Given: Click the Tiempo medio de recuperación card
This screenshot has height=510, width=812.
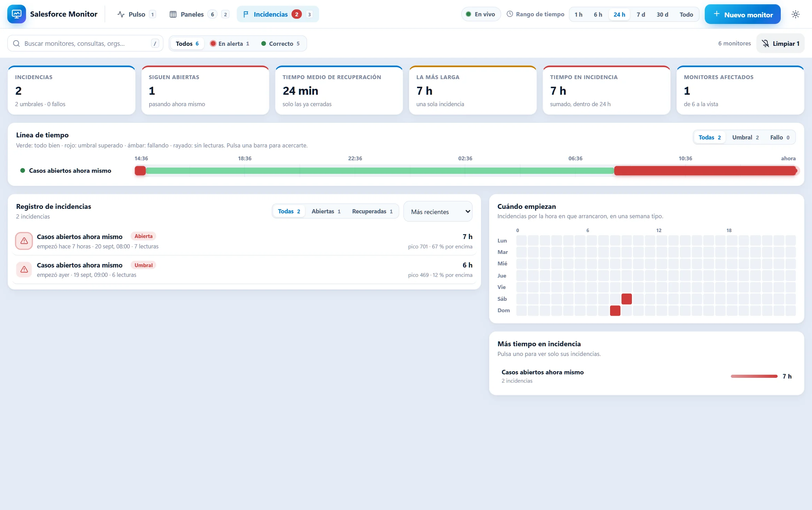Looking at the screenshot, I should click(339, 90).
